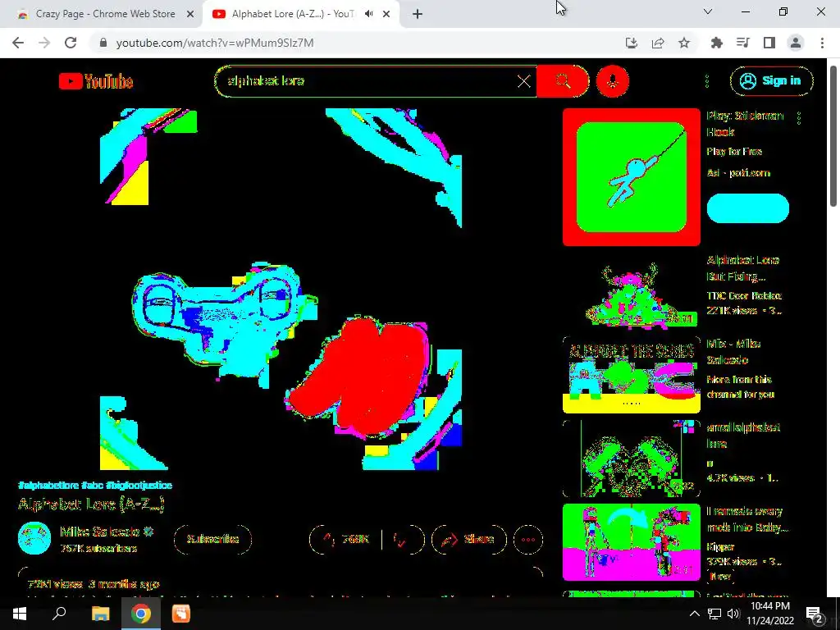Open File Explorer from the taskbar
The image size is (840, 630).
tap(100, 614)
